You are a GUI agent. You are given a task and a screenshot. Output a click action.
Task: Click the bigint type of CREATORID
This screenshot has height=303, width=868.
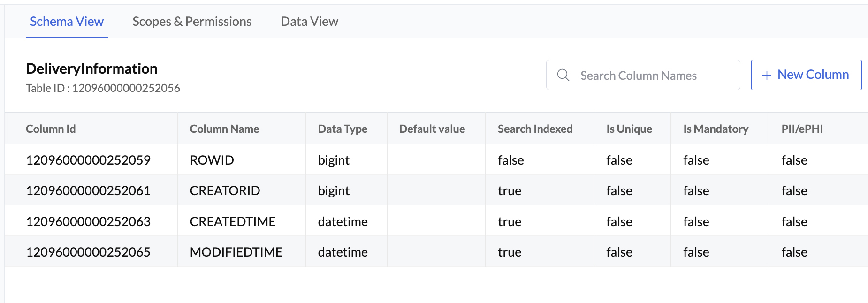coord(334,191)
